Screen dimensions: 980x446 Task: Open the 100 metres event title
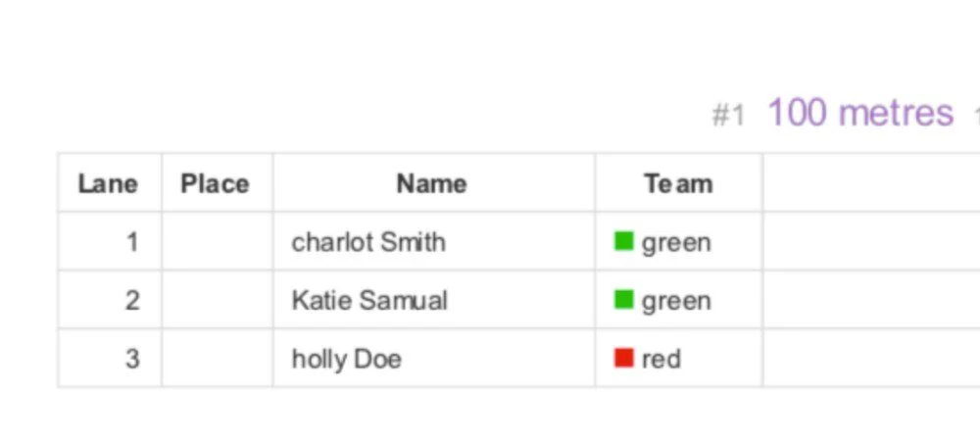[x=860, y=113]
